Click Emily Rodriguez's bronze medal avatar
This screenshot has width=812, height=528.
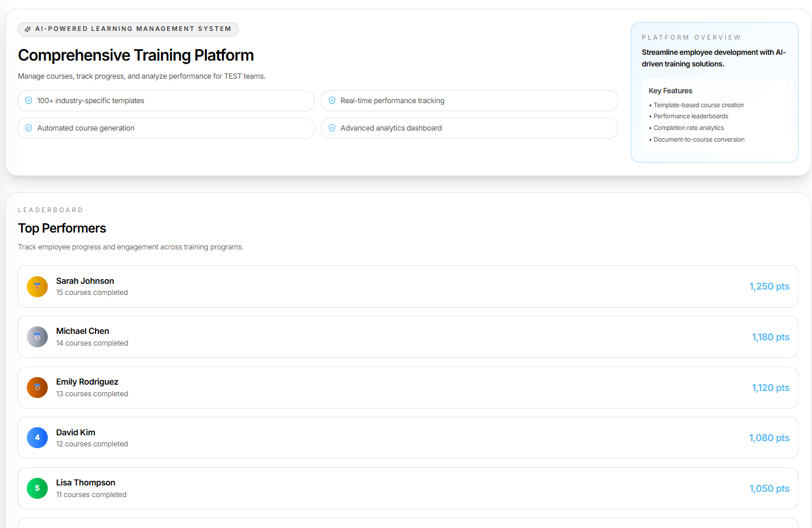(x=37, y=388)
